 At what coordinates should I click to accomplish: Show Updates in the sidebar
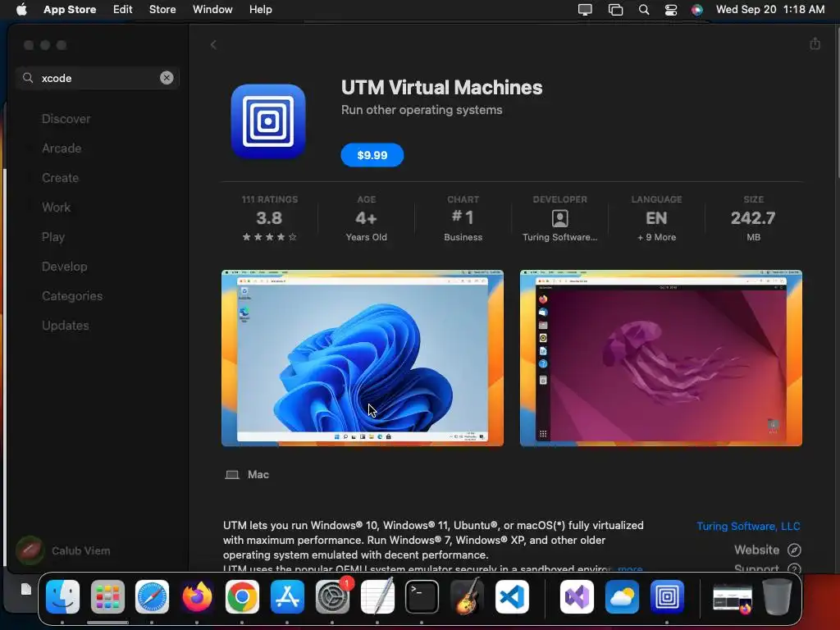66,325
